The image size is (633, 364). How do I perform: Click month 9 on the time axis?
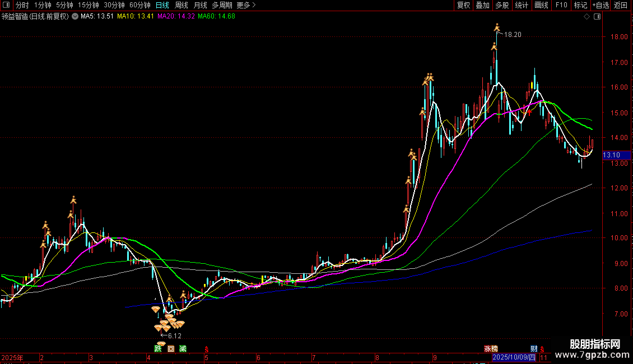(x=435, y=358)
